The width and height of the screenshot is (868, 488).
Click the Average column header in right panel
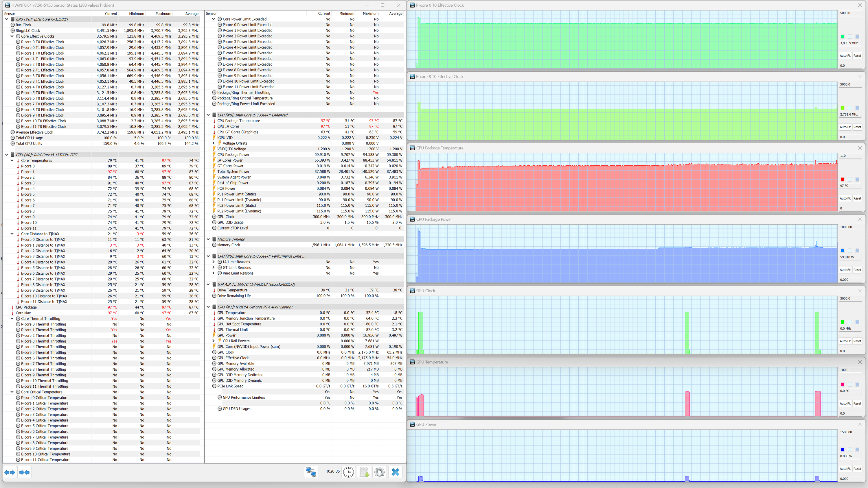pos(396,14)
